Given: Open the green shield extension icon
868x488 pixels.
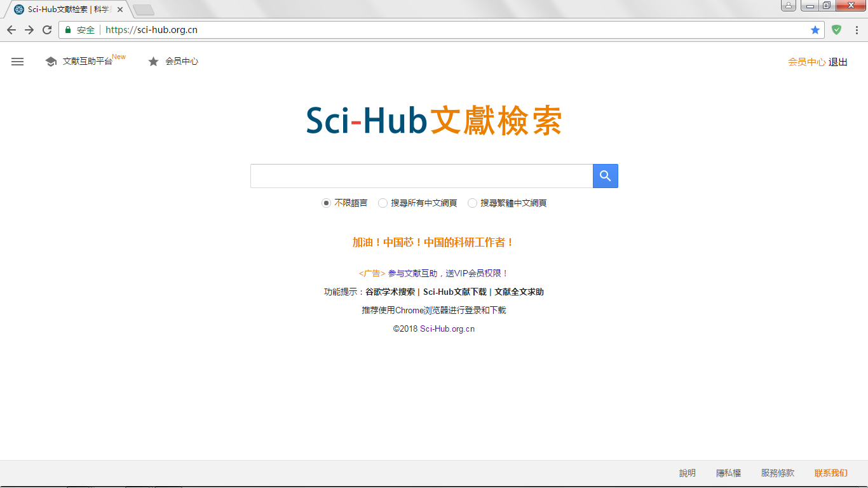Looking at the screenshot, I should pyautogui.click(x=836, y=29).
